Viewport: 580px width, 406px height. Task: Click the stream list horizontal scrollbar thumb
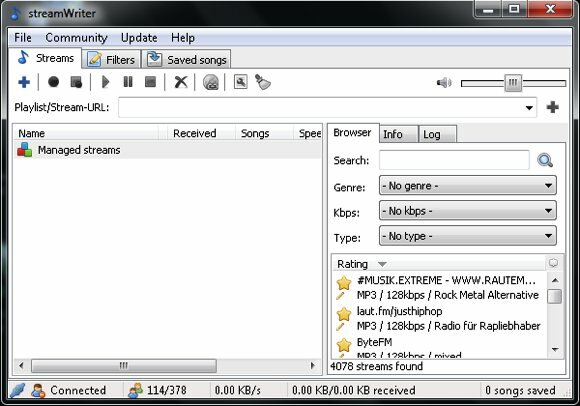(124, 366)
